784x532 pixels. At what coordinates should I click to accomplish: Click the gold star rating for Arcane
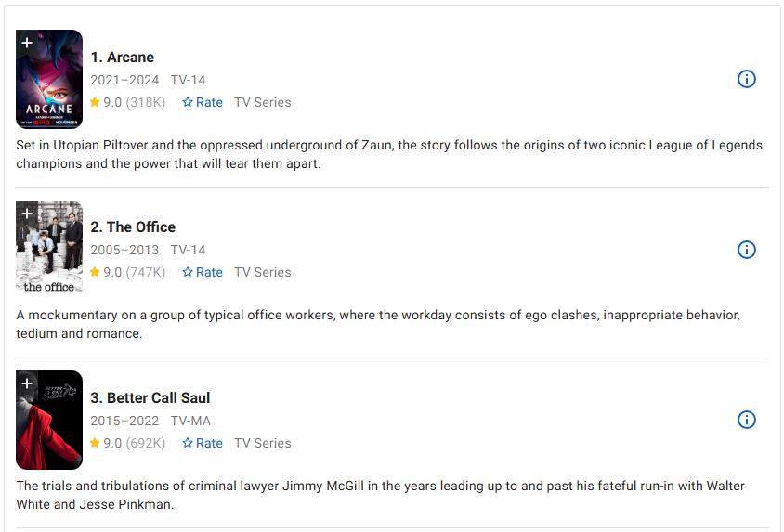point(95,102)
